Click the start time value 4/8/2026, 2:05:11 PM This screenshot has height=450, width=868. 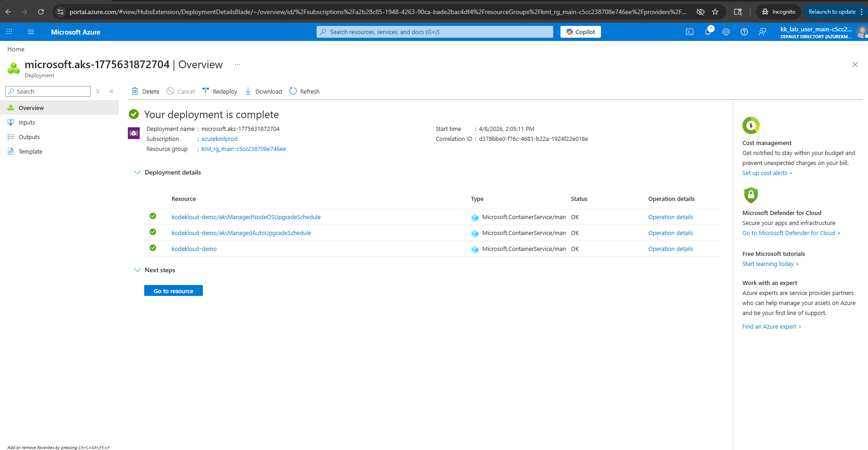point(506,129)
